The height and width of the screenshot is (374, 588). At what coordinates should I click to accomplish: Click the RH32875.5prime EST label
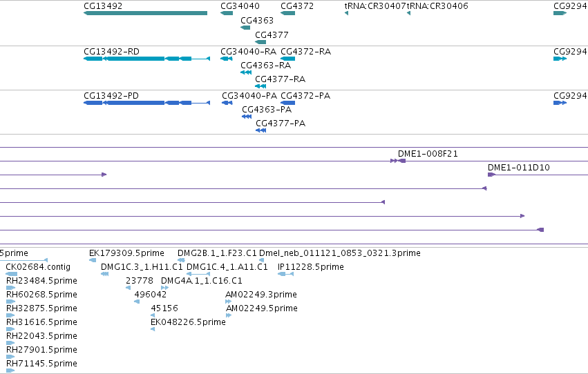(x=41, y=309)
